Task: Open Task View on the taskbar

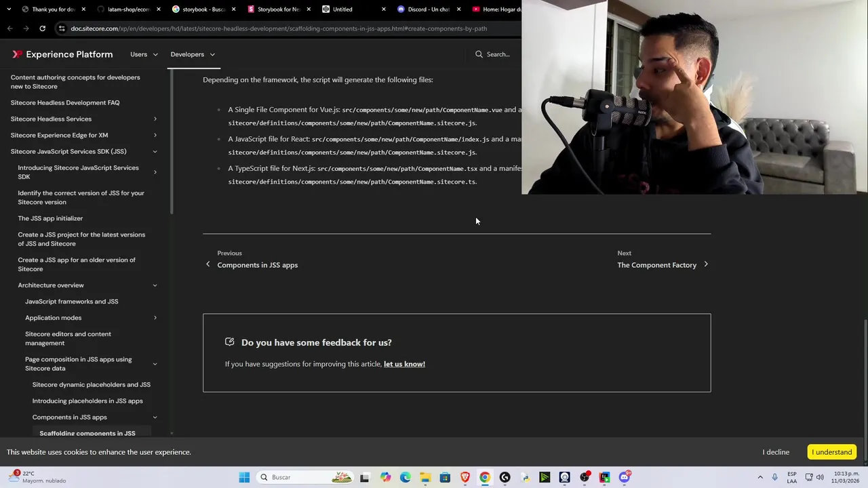Action: [364, 477]
